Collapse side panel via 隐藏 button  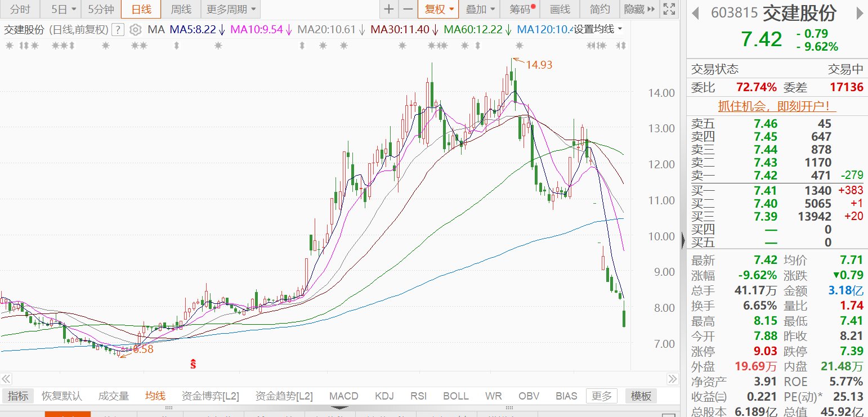click(x=639, y=9)
